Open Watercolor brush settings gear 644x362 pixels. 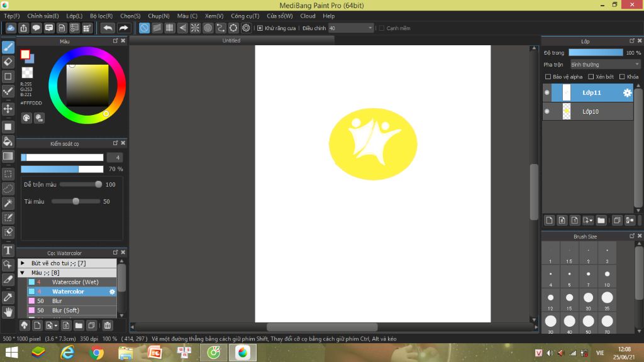pos(112,292)
